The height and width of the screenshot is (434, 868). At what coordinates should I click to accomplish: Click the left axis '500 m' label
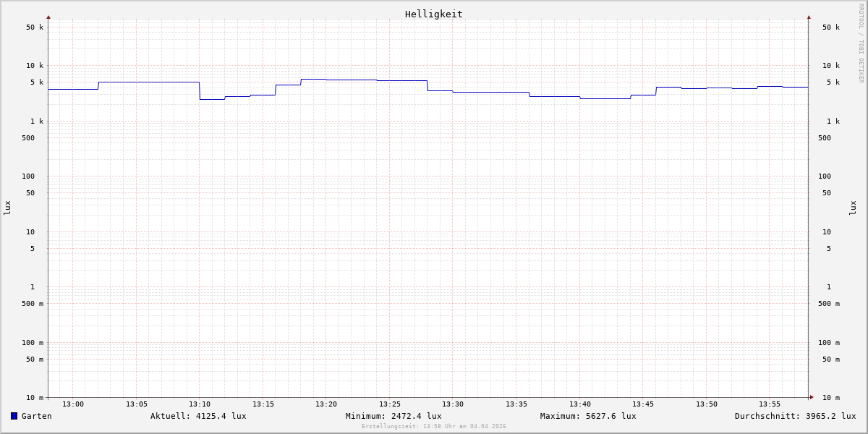click(33, 304)
